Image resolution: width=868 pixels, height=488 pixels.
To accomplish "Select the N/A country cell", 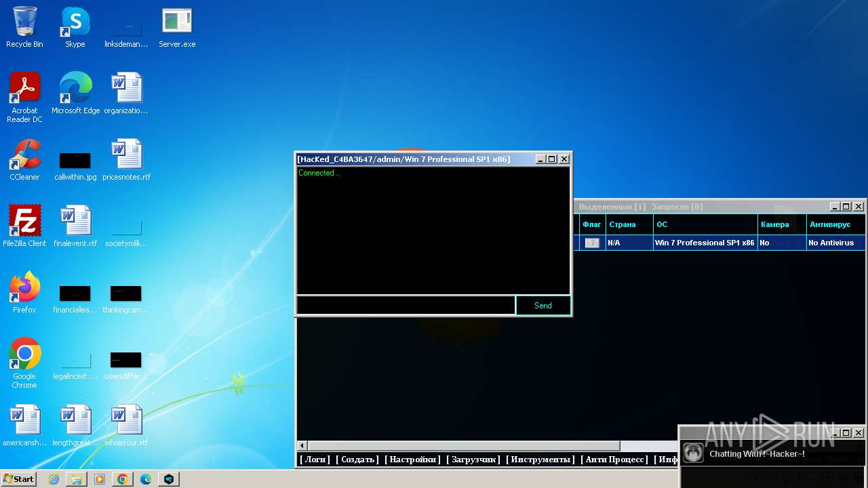I will click(x=630, y=243).
